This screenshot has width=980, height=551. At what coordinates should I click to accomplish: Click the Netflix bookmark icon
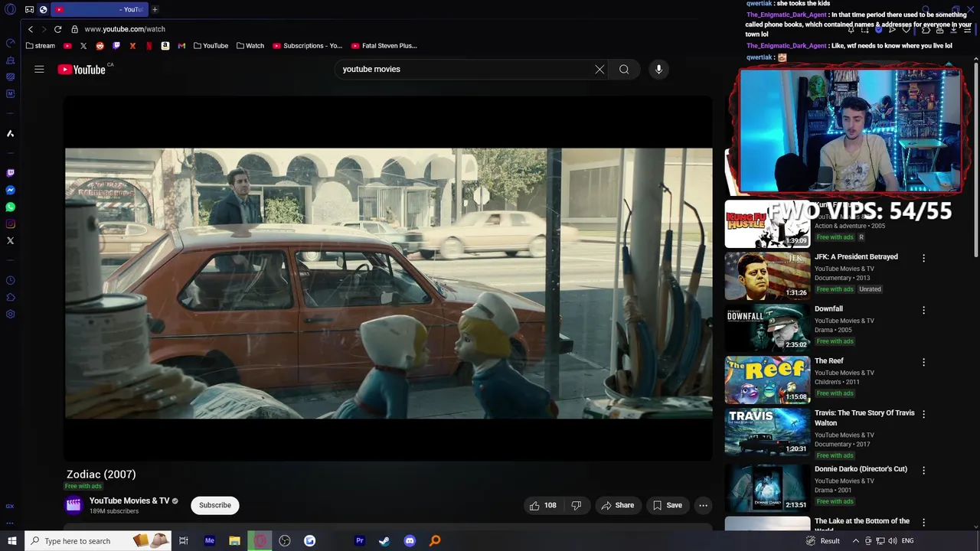pyautogui.click(x=149, y=46)
